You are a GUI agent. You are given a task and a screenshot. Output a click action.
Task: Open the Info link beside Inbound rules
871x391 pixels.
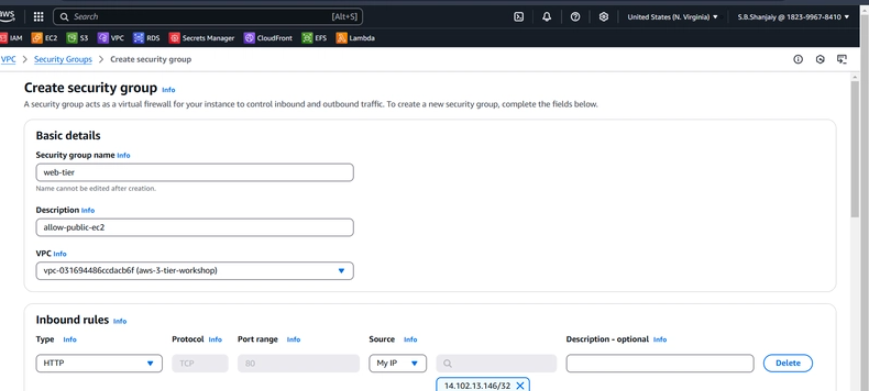click(120, 321)
